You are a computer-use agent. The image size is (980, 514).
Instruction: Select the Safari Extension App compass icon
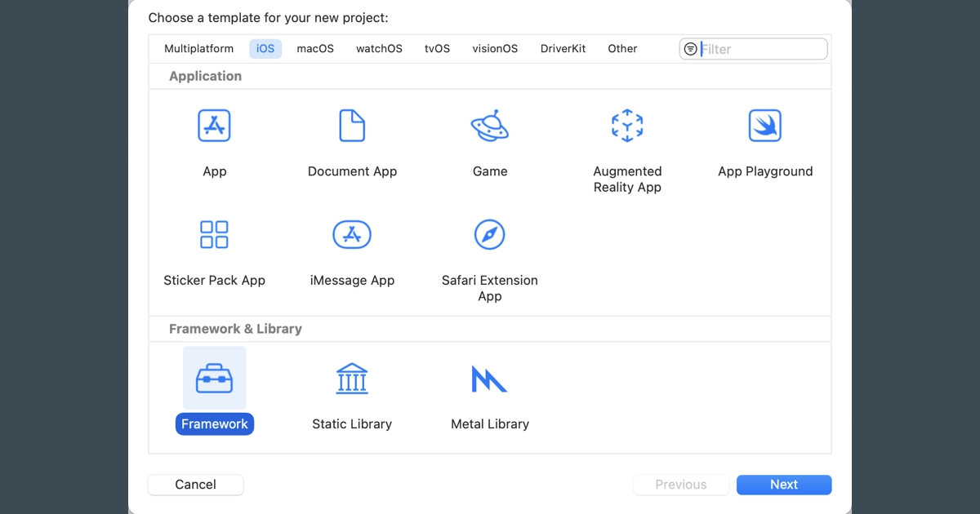(x=490, y=234)
